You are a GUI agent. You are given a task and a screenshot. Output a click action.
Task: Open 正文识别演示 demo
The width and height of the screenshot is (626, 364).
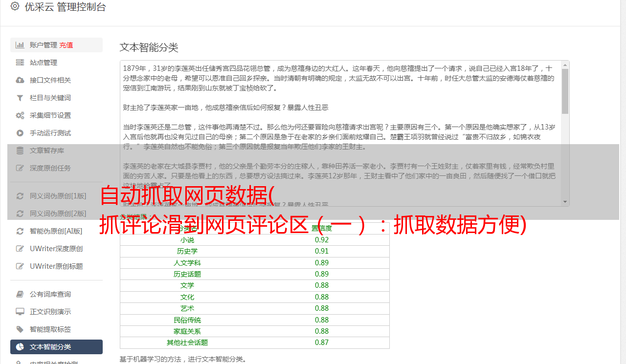pos(56,312)
